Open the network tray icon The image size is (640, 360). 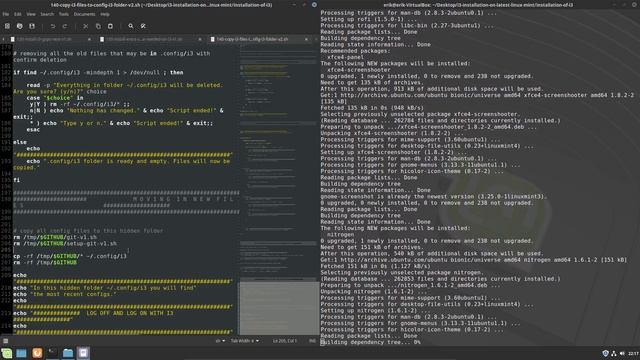click(613, 353)
